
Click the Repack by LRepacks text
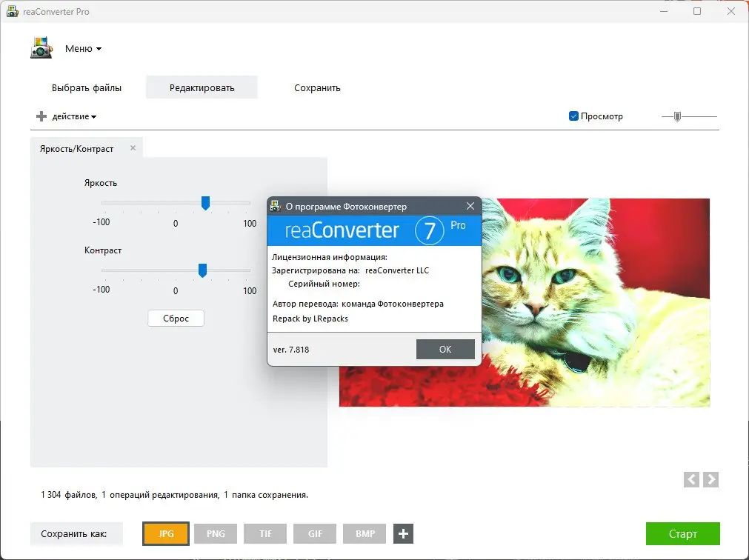(x=310, y=319)
